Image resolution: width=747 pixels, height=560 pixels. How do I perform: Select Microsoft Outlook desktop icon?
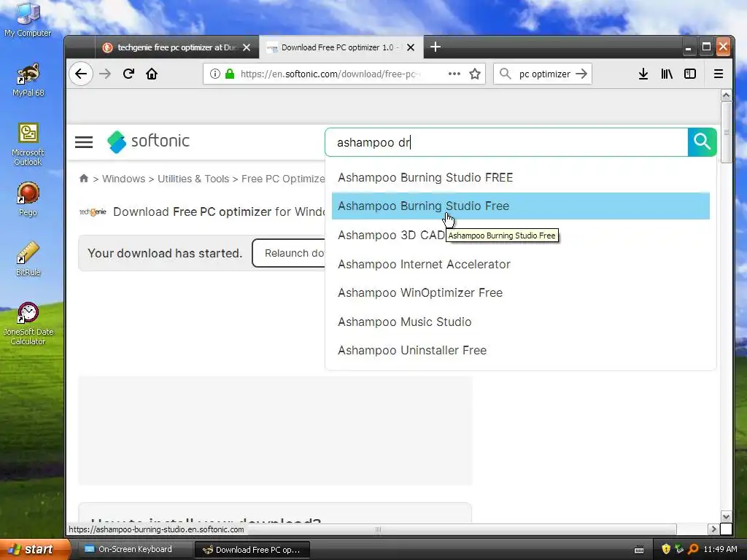[28, 144]
